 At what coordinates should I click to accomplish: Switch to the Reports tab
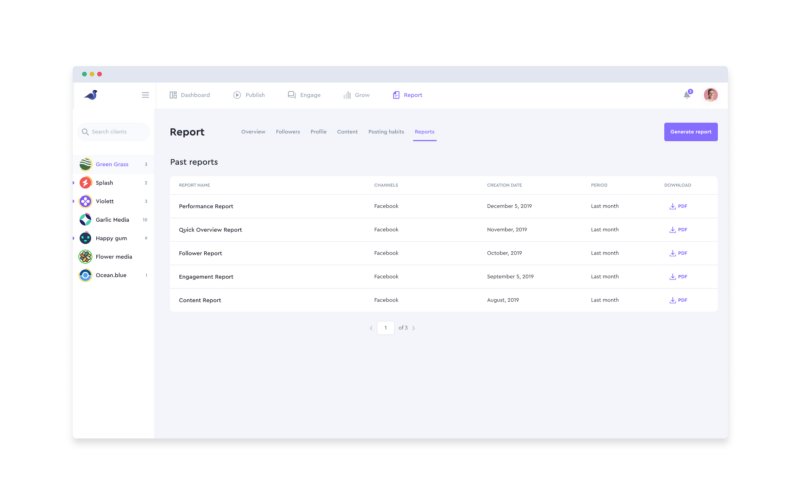pyautogui.click(x=424, y=132)
